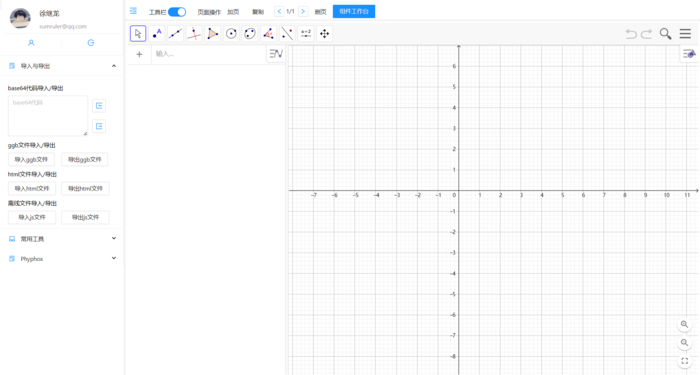This screenshot has height=375, width=700.
Task: Select the Perpendicular line tool
Action: pyautogui.click(x=194, y=33)
